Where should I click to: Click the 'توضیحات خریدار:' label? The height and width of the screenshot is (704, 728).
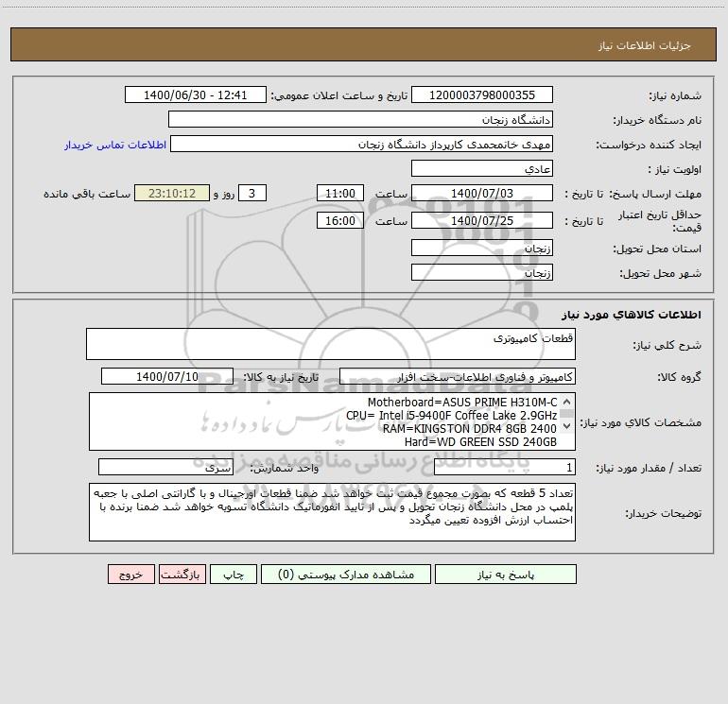click(663, 513)
